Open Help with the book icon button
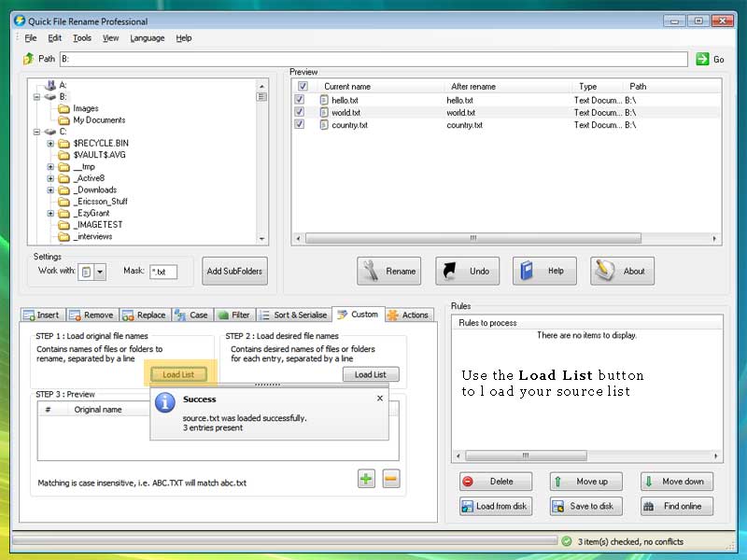Viewport: 747px width, 560px height. [544, 272]
